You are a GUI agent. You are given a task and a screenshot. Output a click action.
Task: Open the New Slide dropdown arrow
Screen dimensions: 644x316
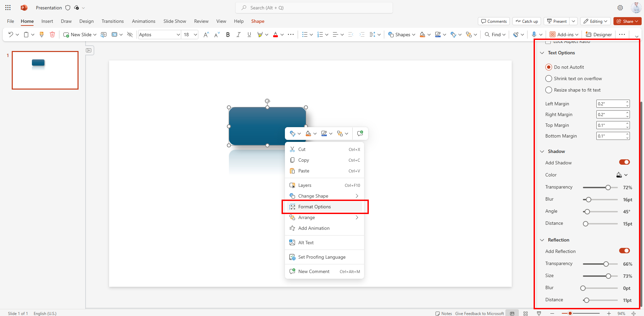(95, 35)
